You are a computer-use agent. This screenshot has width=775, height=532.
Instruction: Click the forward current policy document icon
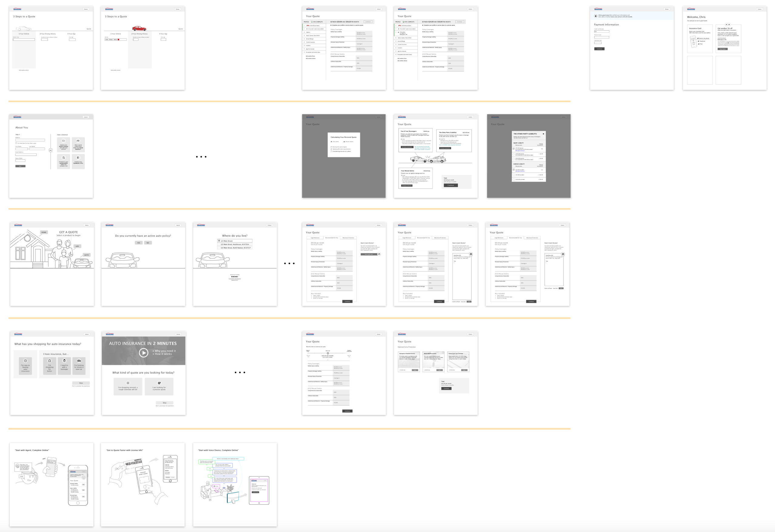pos(63,157)
